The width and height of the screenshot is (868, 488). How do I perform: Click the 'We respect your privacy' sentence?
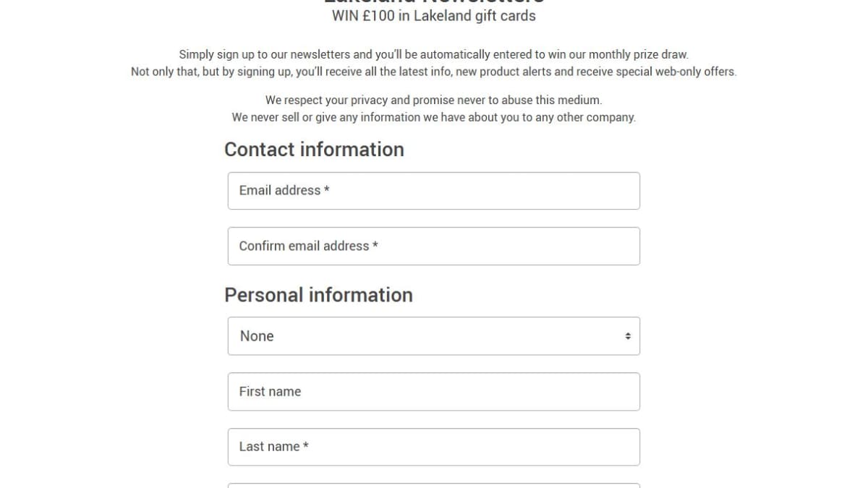coord(433,100)
